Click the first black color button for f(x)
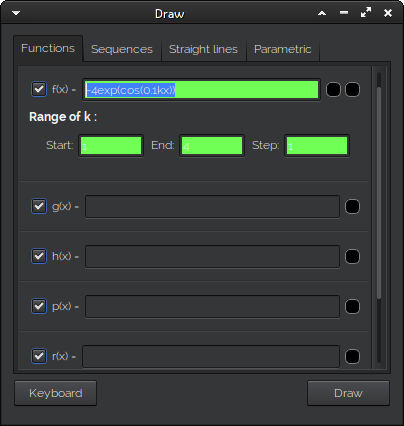404x426 pixels. (333, 90)
